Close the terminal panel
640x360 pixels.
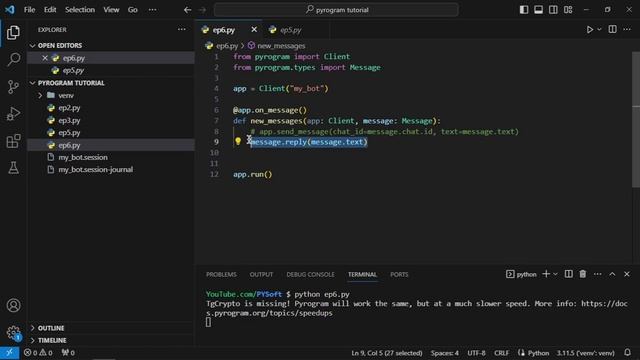627,274
